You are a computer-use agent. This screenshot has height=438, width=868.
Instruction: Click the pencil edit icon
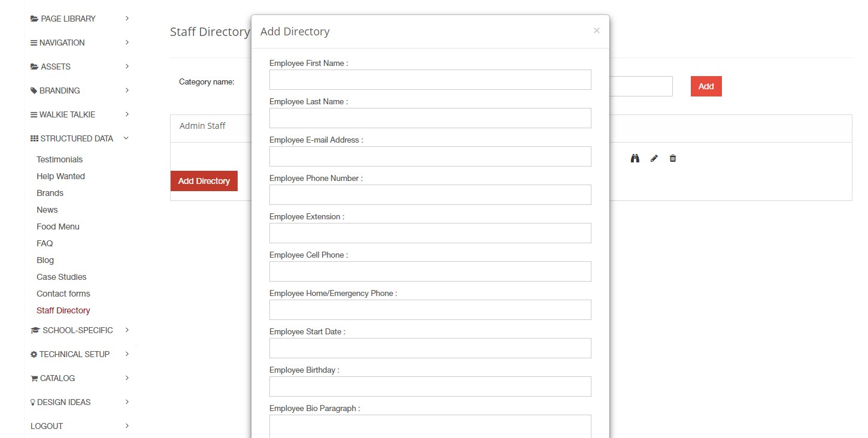tap(654, 158)
